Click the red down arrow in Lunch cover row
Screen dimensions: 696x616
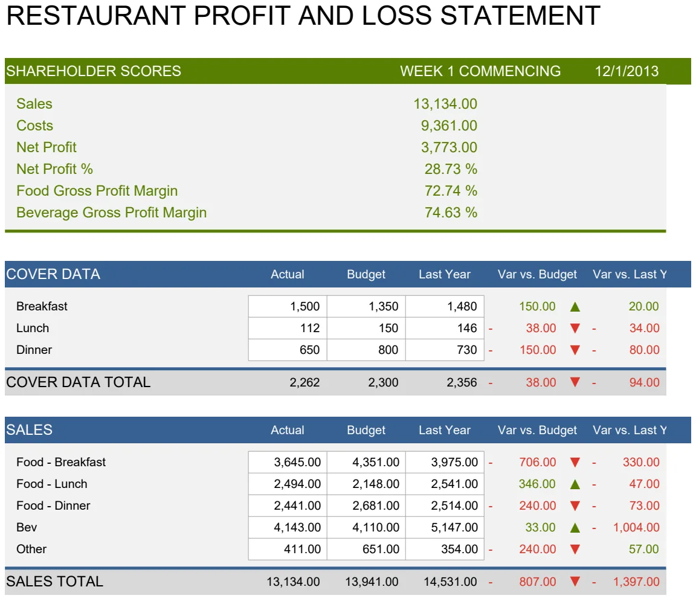pos(575,329)
